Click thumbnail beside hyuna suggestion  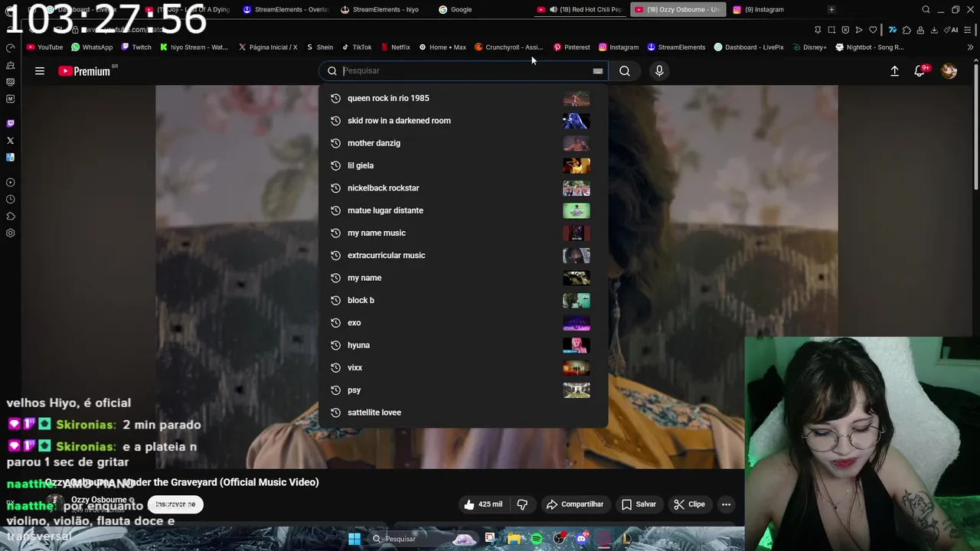[577, 345]
